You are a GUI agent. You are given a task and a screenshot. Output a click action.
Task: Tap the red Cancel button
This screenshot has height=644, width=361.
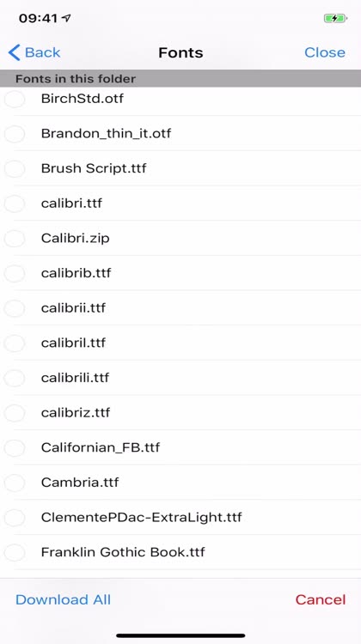[x=321, y=599]
